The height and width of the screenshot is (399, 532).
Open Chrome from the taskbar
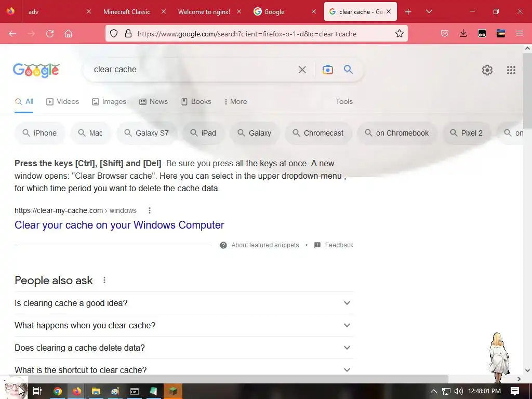tap(58, 391)
